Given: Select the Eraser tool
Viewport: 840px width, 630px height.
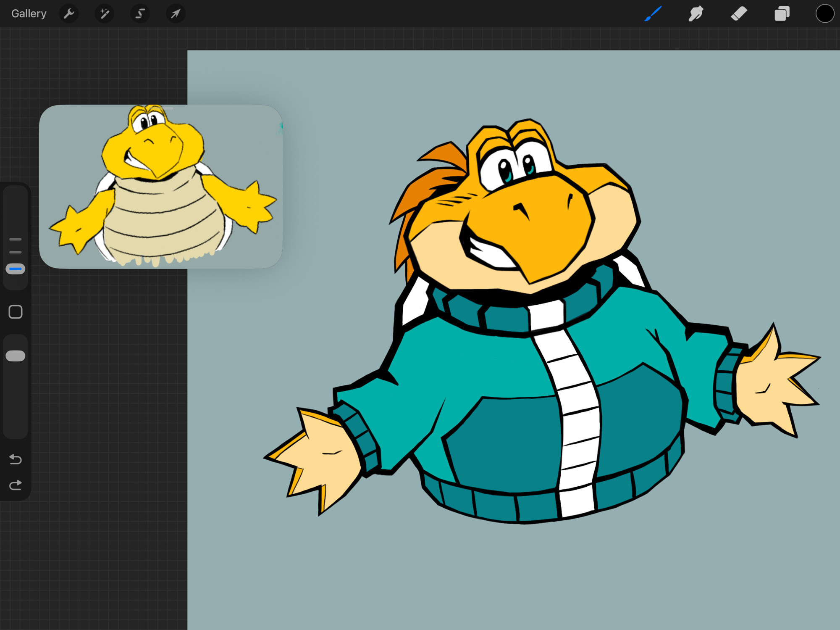Looking at the screenshot, I should (739, 14).
